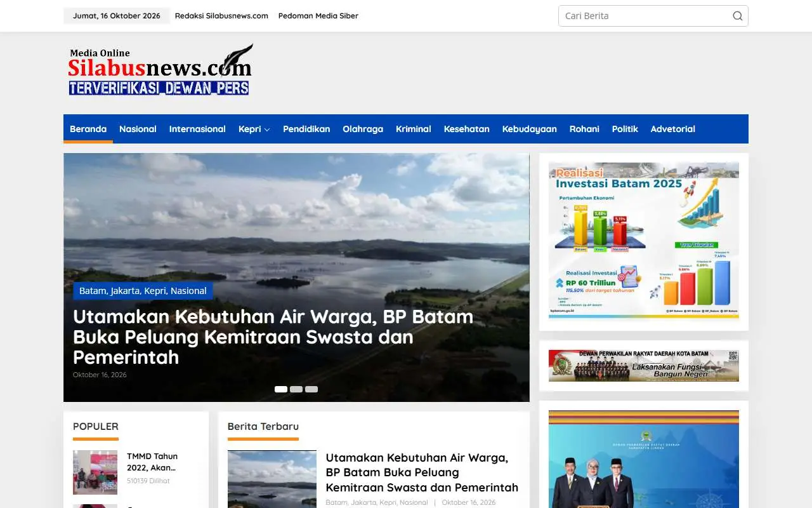Click the Berita Terbaru section heading
This screenshot has width=812, height=508.
(263, 426)
